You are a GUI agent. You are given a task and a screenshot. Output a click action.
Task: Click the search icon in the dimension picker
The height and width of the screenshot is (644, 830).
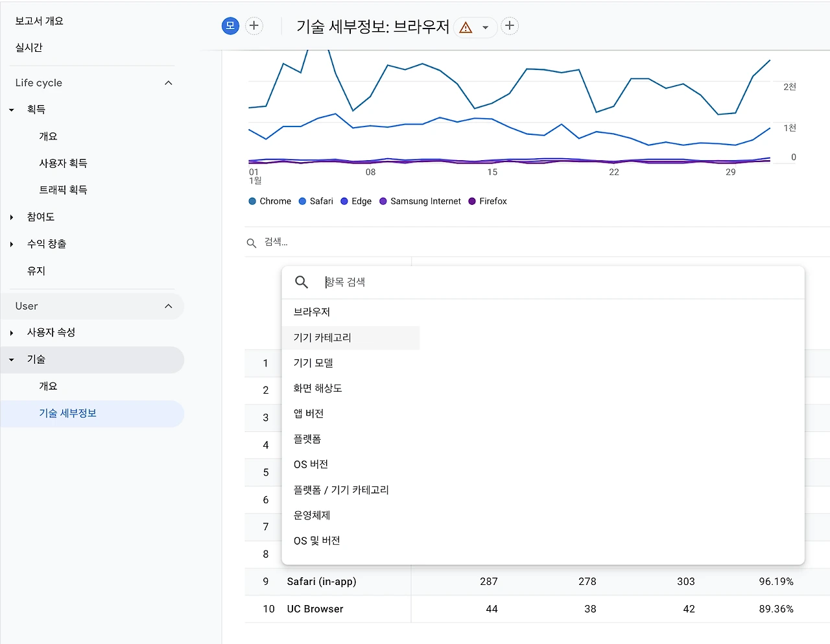coord(302,282)
